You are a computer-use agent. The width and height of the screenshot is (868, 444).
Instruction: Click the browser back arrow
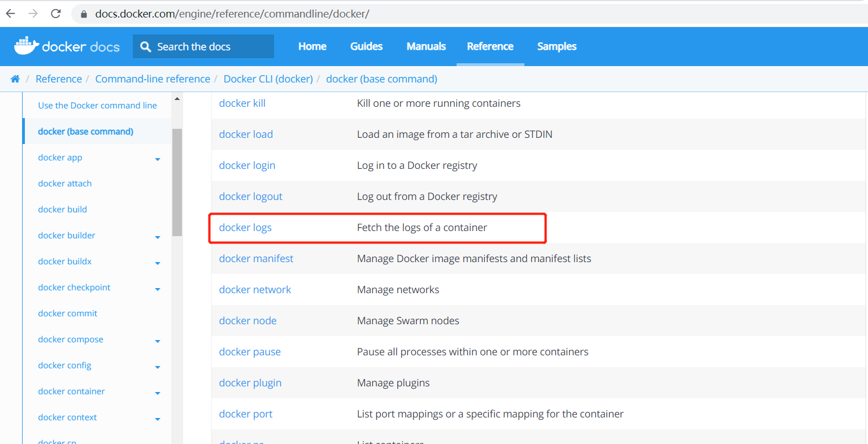[10, 13]
